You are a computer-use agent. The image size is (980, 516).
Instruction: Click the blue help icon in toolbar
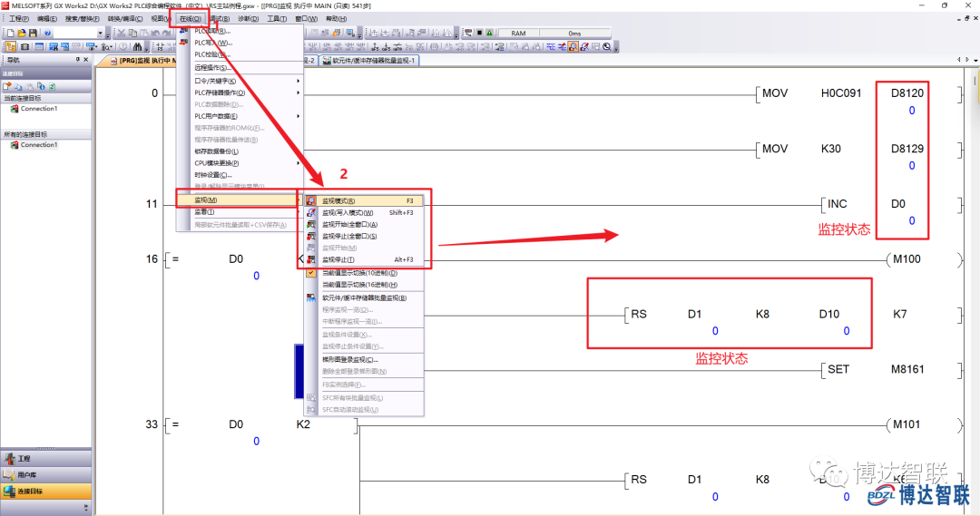point(47,33)
